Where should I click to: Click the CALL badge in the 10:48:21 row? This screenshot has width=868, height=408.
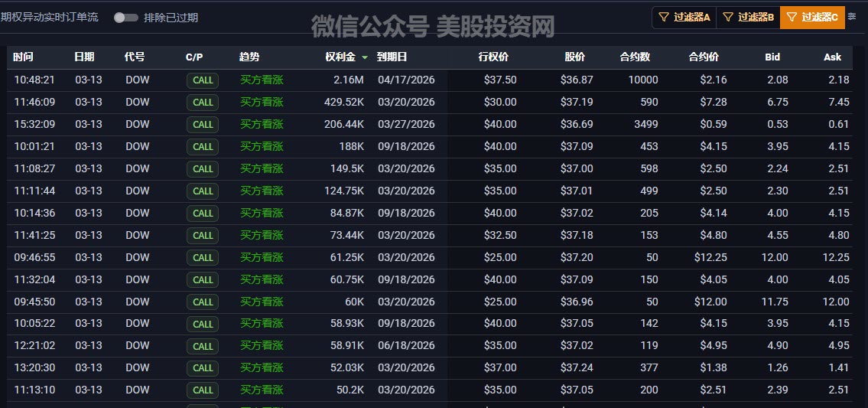click(x=203, y=80)
